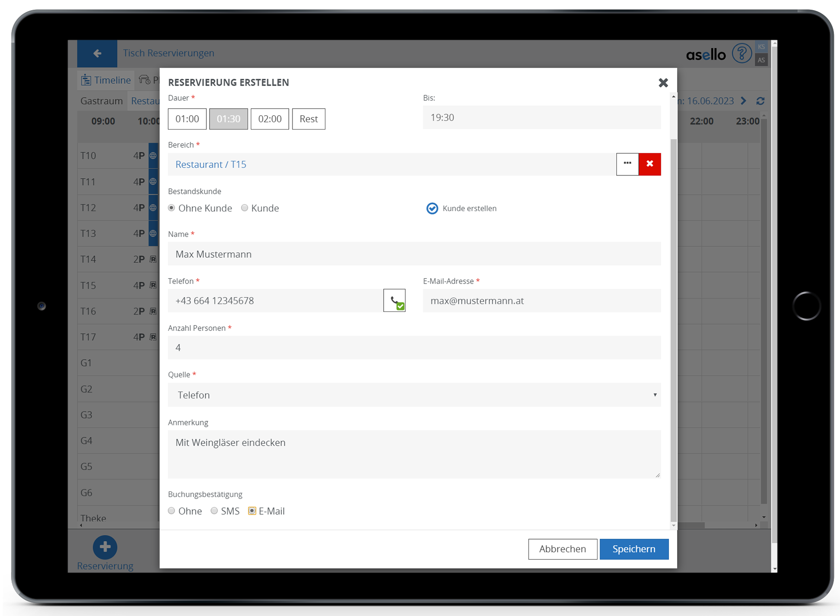
Task: Click the plus Reservierung icon
Action: [x=105, y=547]
